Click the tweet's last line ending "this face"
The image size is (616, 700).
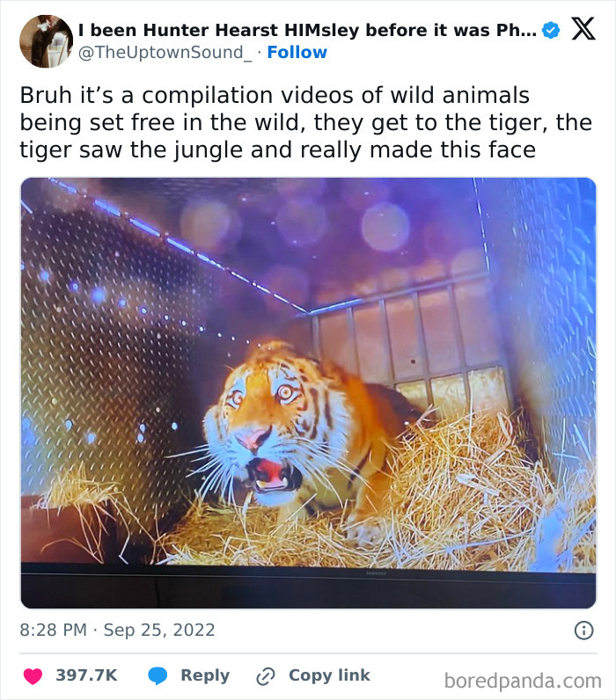coord(277,149)
